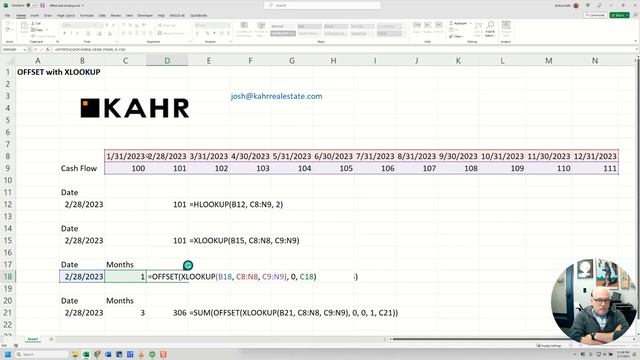Toggle Bold formatting
The width and height of the screenshot is (640, 360).
point(64,33)
